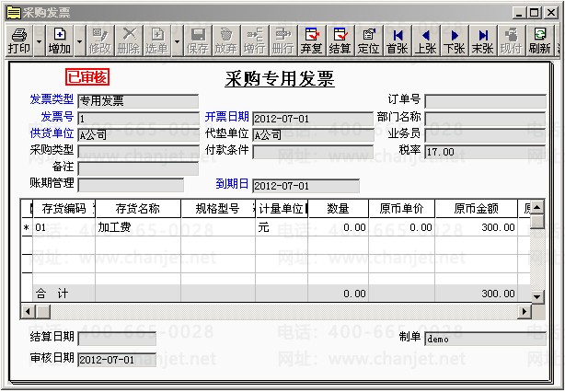
Task: Click the 定位 locate icon
Action: [368, 40]
